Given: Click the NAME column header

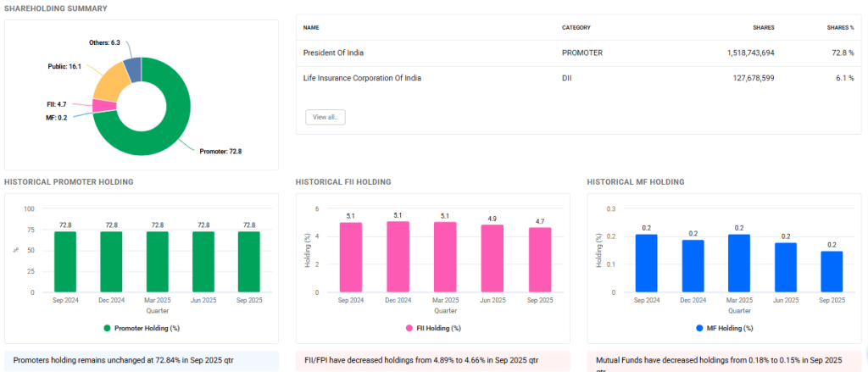Looking at the screenshot, I should pyautogui.click(x=311, y=27).
